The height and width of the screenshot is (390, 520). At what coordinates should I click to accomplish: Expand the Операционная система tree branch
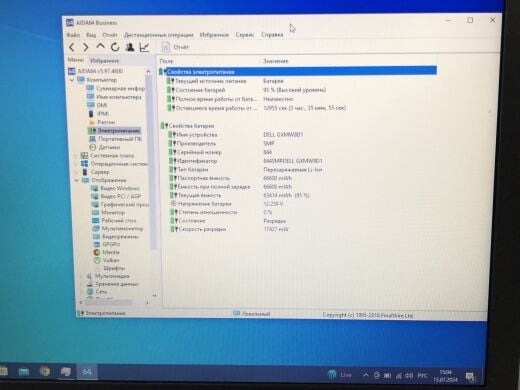(x=76, y=164)
